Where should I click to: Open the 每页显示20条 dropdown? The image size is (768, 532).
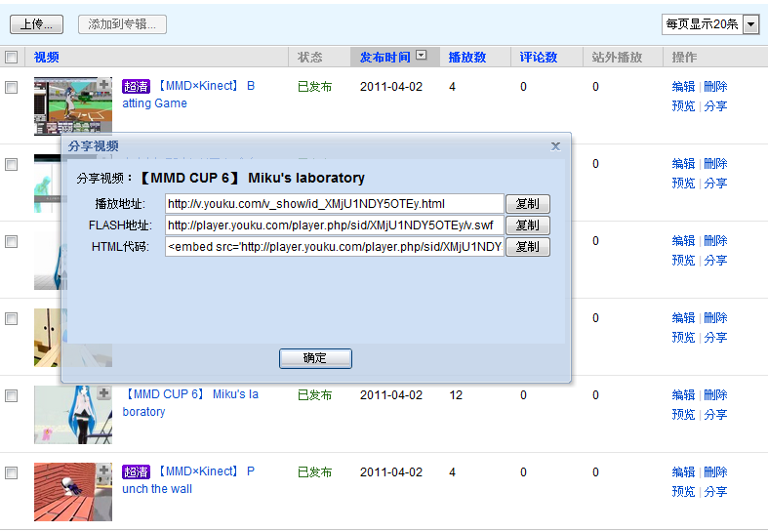coord(710,24)
